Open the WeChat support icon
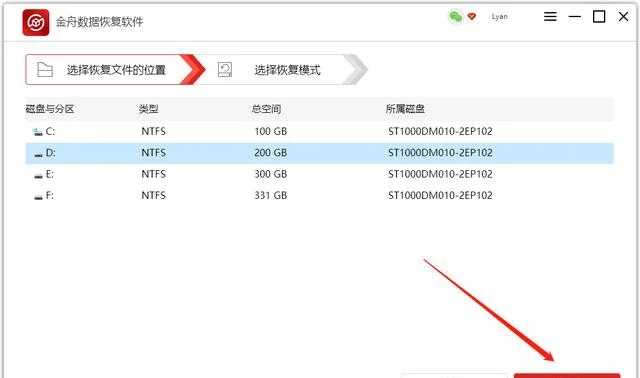Image resolution: width=640 pixels, height=378 pixels. coord(456,17)
